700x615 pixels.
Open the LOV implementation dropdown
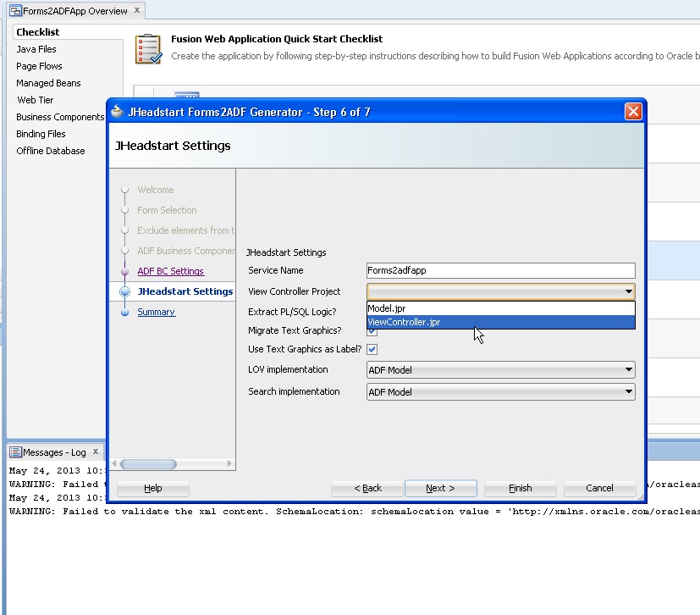tap(500, 370)
